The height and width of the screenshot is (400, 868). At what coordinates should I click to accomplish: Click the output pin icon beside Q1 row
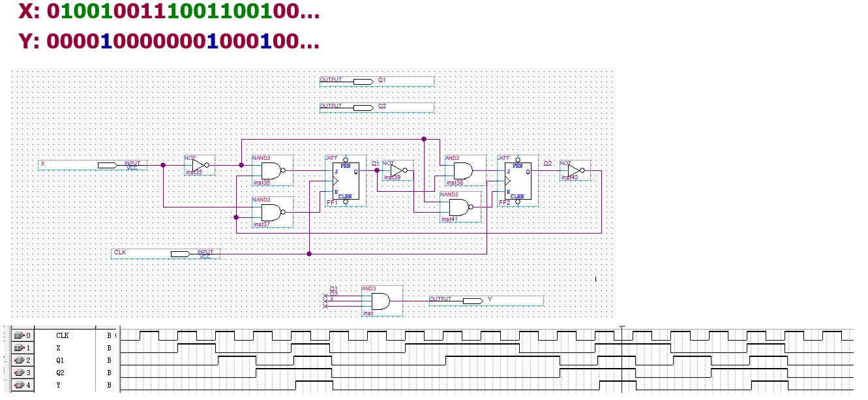pos(18,362)
